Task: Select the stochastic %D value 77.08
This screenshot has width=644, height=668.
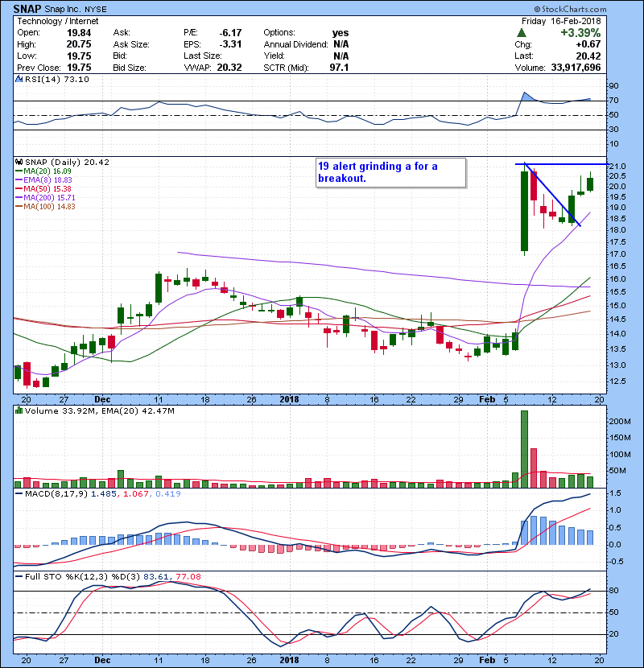Action: pyautogui.click(x=188, y=576)
